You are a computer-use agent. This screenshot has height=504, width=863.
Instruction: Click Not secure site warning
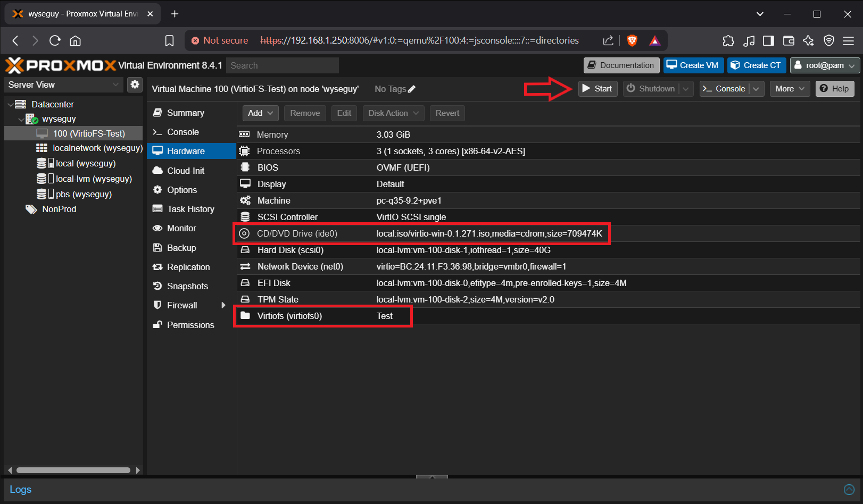219,40
